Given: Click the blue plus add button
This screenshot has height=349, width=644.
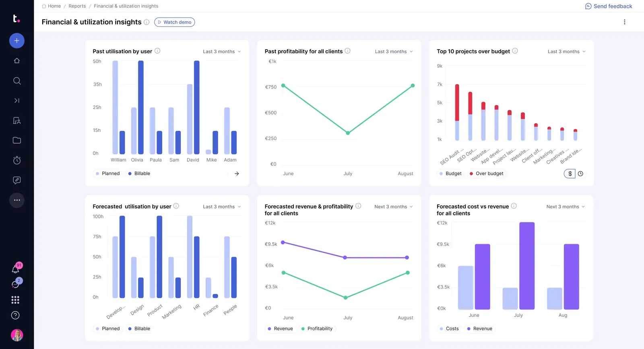Looking at the screenshot, I should point(17,41).
